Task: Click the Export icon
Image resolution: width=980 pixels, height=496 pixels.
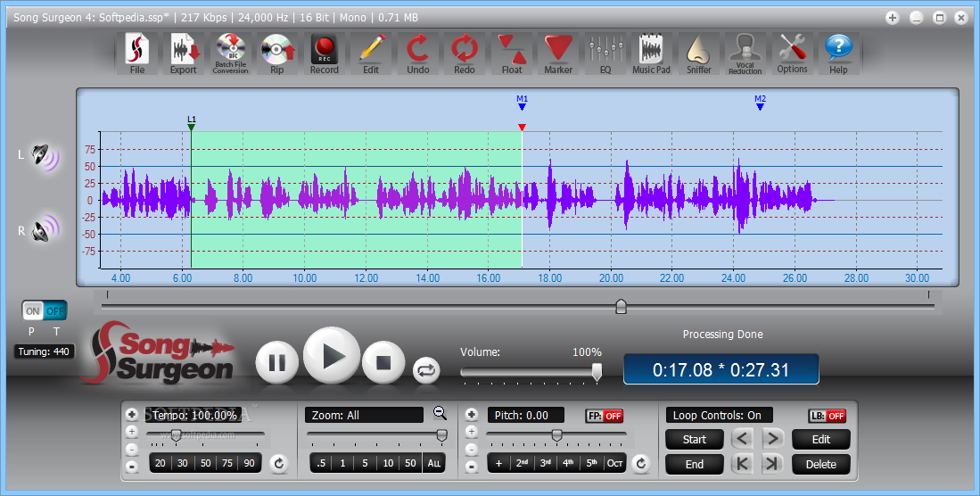Action: coord(184,54)
